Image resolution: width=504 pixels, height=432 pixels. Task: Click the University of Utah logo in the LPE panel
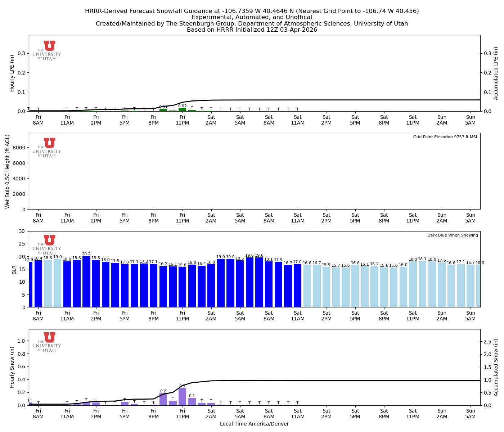coord(48,50)
